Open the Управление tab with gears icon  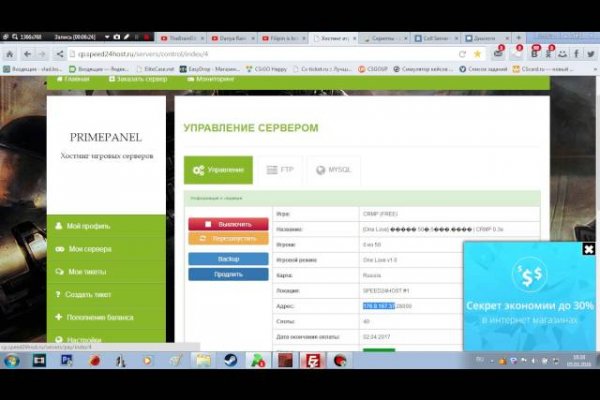(x=218, y=171)
